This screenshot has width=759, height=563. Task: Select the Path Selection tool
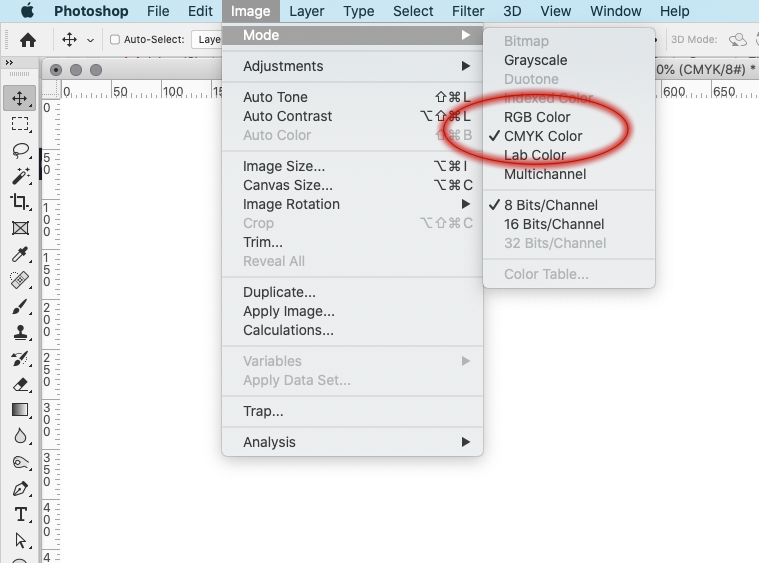pos(20,540)
